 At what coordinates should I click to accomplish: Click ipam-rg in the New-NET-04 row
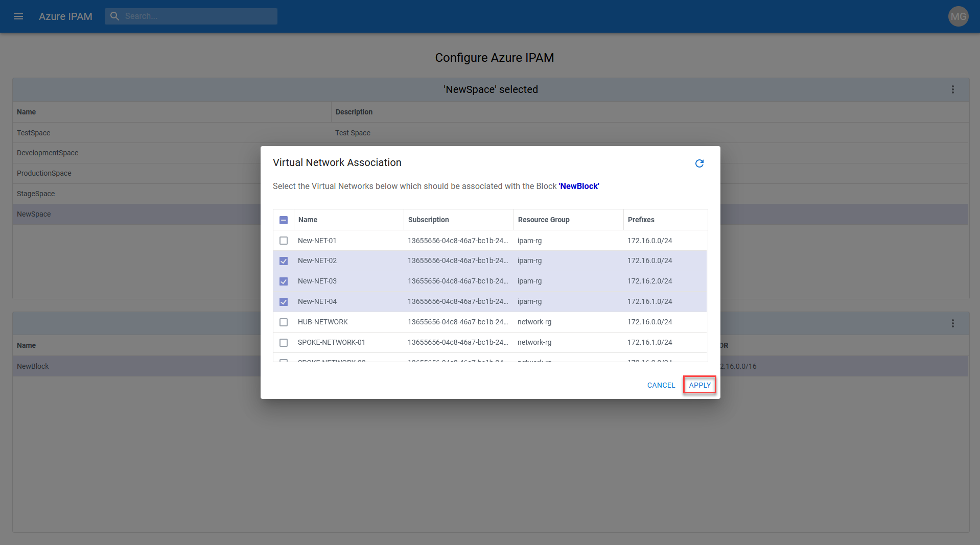(x=530, y=301)
